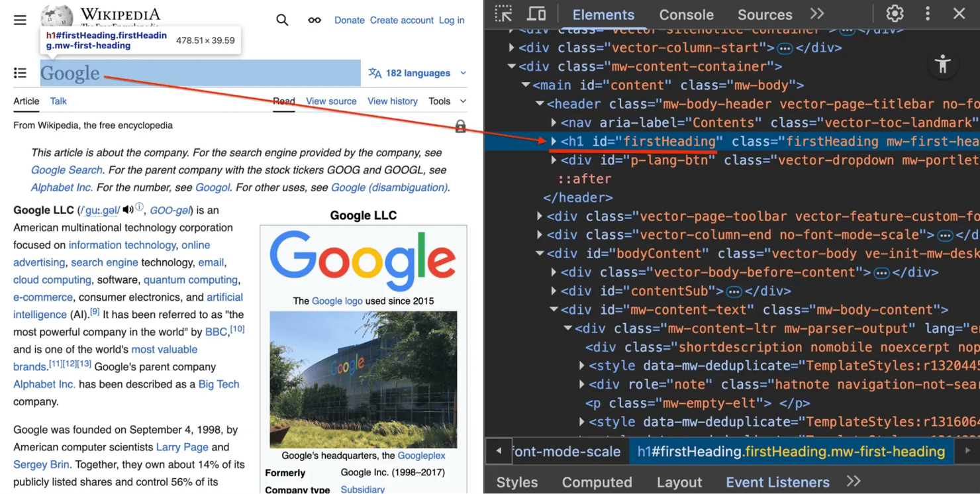Toggle the DevTools device toolbar icon
Image resolution: width=980 pixels, height=494 pixels.
click(x=536, y=14)
